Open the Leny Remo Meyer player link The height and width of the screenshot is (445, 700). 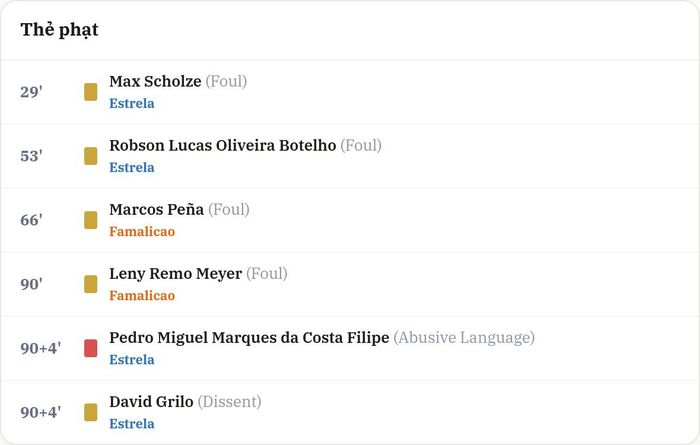(x=176, y=274)
